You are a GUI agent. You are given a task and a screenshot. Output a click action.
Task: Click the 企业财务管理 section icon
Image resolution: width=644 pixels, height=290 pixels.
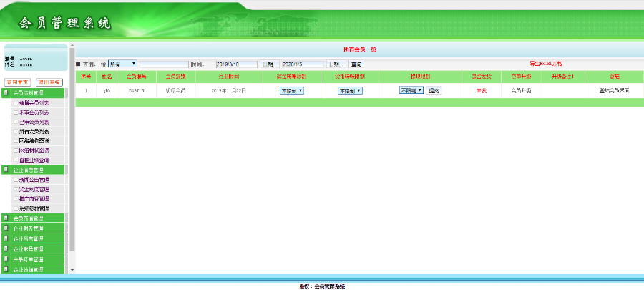pos(6,228)
